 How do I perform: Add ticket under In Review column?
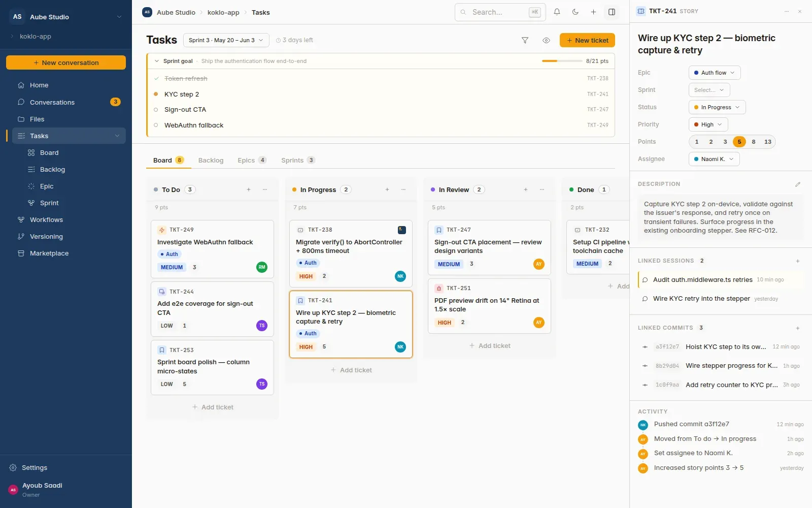pos(490,346)
